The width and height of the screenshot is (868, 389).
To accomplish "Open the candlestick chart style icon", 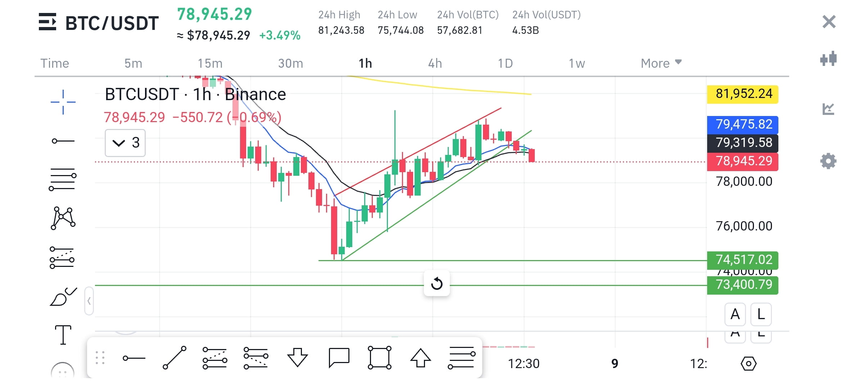I will coord(828,59).
